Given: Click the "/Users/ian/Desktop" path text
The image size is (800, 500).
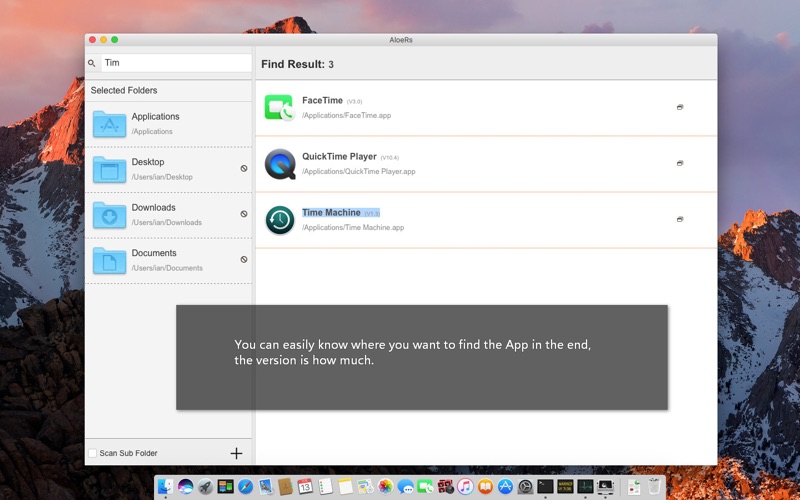Looking at the screenshot, I should (x=162, y=177).
